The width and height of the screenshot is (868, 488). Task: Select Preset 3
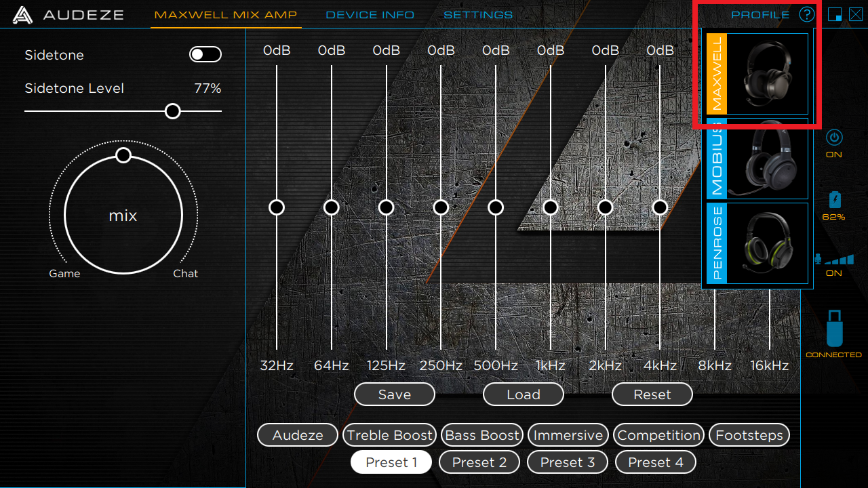(x=568, y=462)
